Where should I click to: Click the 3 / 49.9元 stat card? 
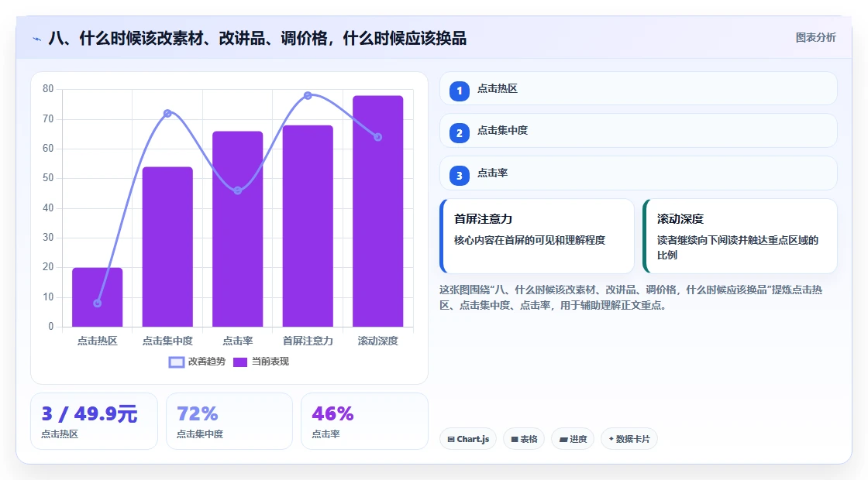point(94,421)
